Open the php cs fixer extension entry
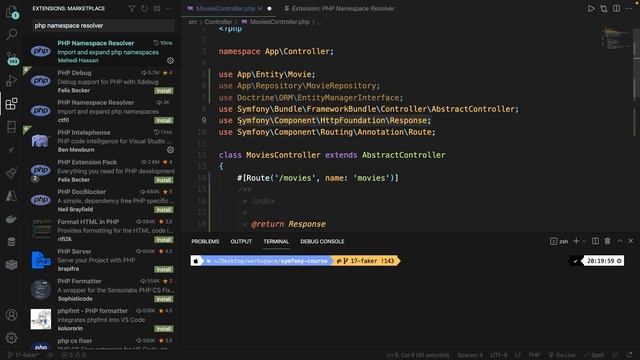Viewport: 640px width, 360px height. (101, 344)
